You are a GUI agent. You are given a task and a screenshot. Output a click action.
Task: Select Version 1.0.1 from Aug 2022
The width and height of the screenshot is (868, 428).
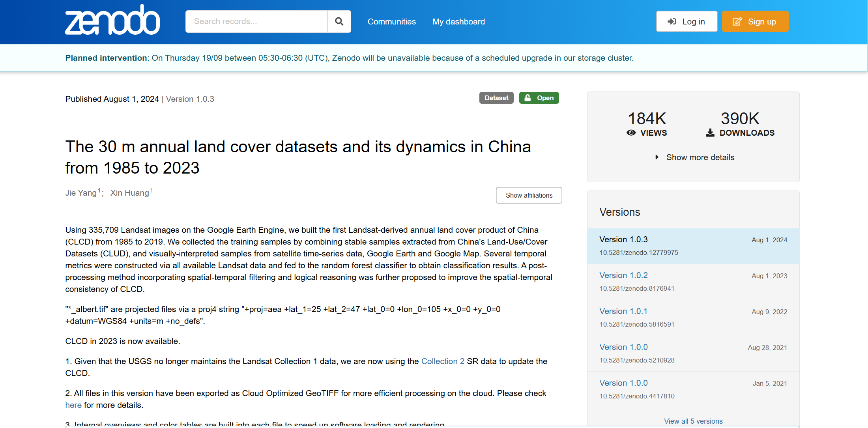pos(623,311)
